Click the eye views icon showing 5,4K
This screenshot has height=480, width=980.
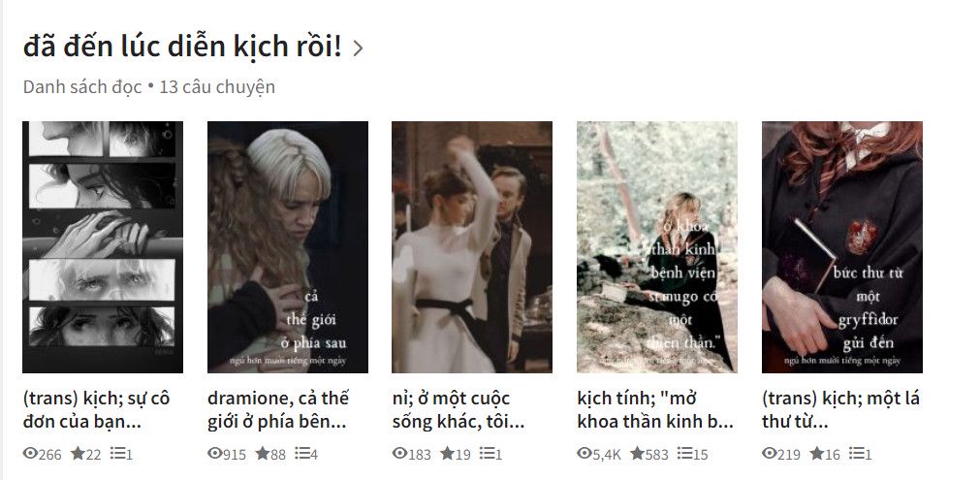coord(585,453)
